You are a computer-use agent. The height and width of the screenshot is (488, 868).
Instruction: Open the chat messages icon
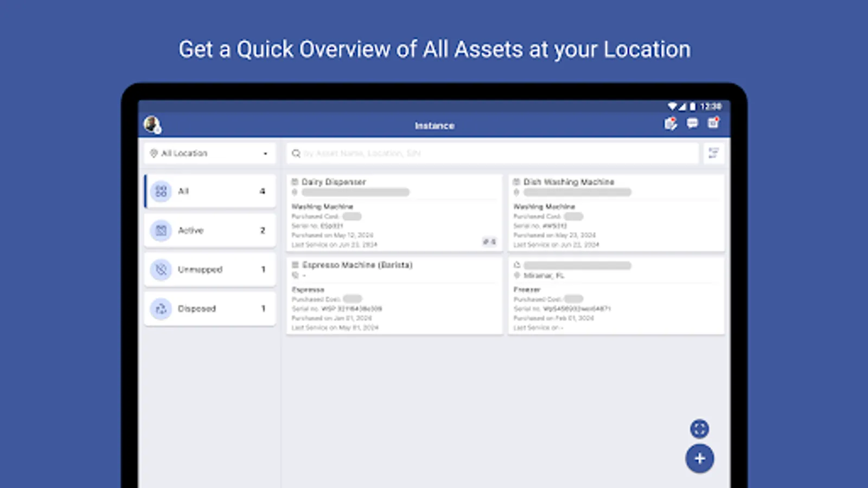[x=692, y=124]
